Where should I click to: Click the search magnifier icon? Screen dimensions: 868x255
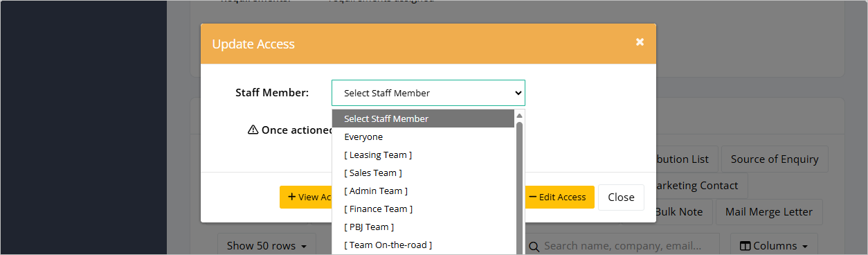(x=534, y=246)
